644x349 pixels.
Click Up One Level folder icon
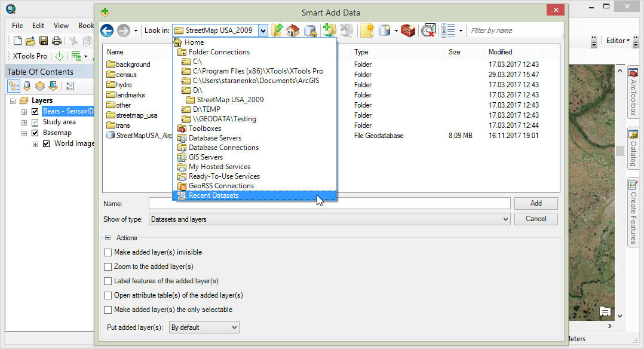[278, 30]
